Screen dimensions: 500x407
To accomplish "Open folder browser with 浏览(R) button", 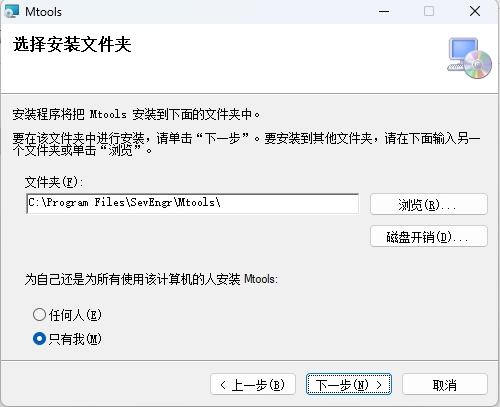I will pos(429,204).
